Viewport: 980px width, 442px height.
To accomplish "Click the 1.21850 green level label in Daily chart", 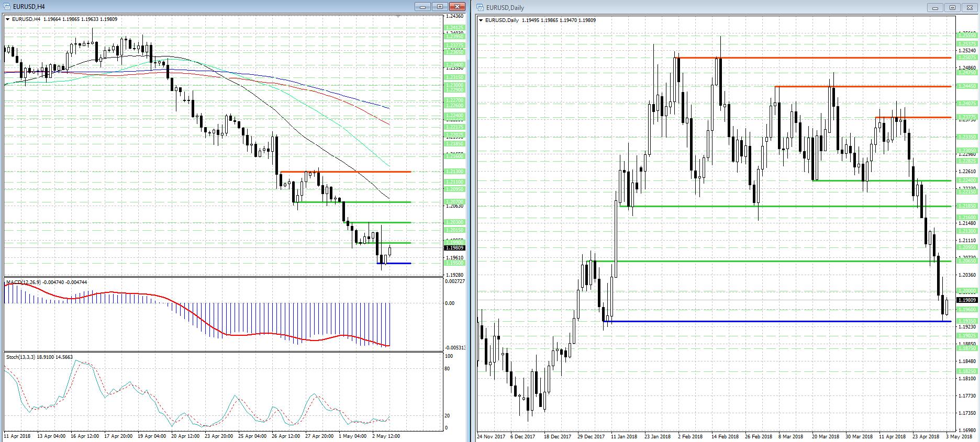I will click(x=967, y=206).
